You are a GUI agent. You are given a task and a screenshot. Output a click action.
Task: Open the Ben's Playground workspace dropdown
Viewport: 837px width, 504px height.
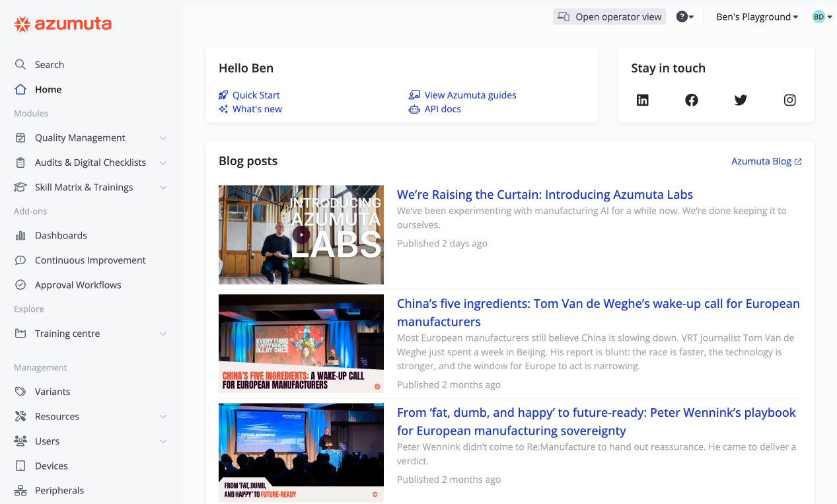coord(757,17)
